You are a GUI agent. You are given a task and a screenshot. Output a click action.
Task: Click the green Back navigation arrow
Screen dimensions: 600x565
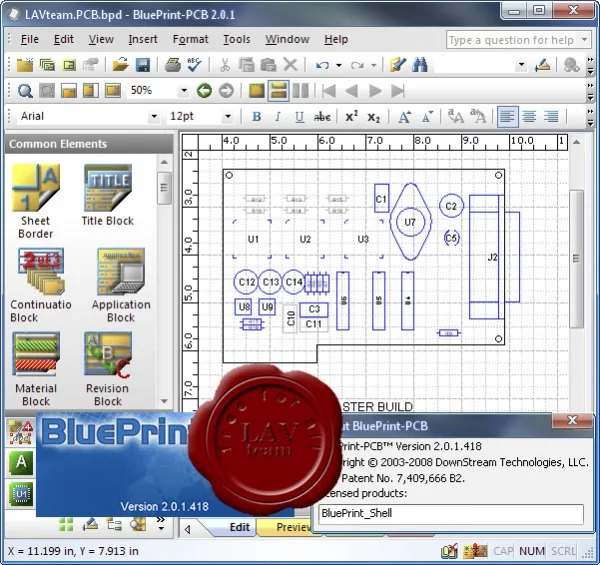tap(204, 91)
